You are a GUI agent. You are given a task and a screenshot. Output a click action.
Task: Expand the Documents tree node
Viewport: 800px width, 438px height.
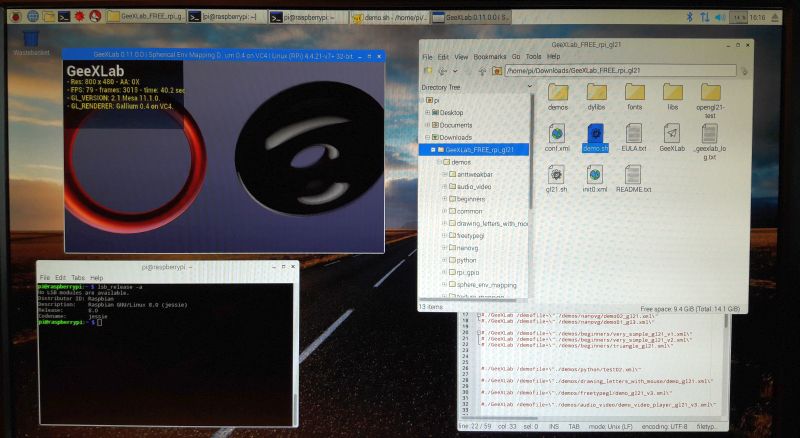[428, 125]
